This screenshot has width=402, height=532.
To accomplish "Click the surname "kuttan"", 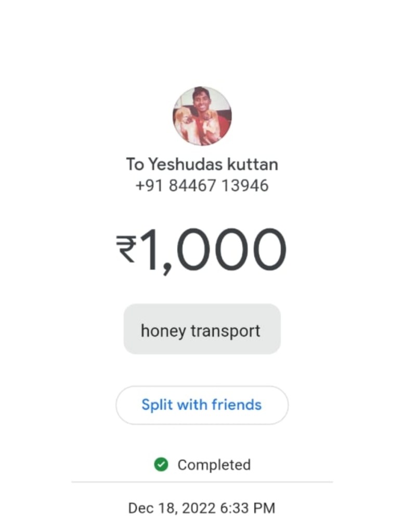I will (x=253, y=164).
